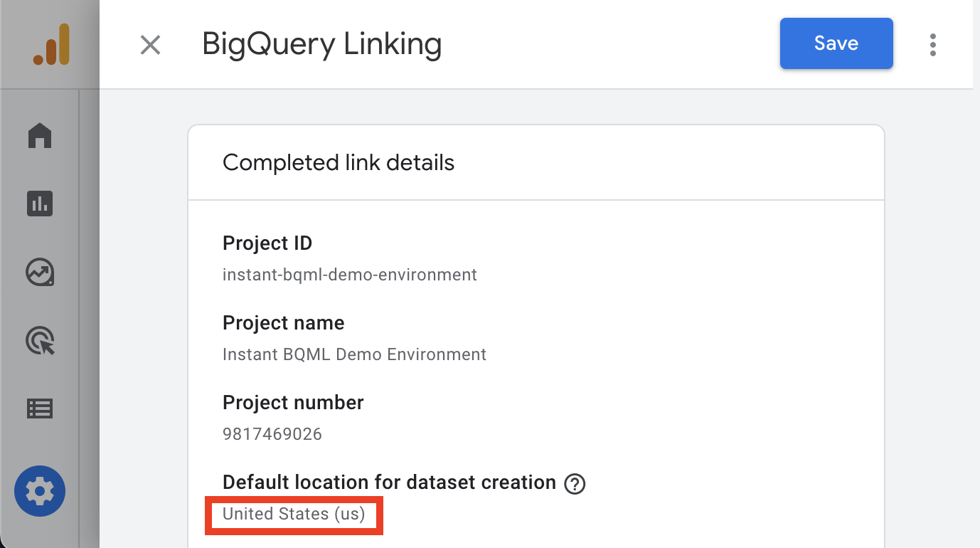Click the Google Analytics logo
The height and width of the screenshot is (548, 980).
pyautogui.click(x=51, y=44)
